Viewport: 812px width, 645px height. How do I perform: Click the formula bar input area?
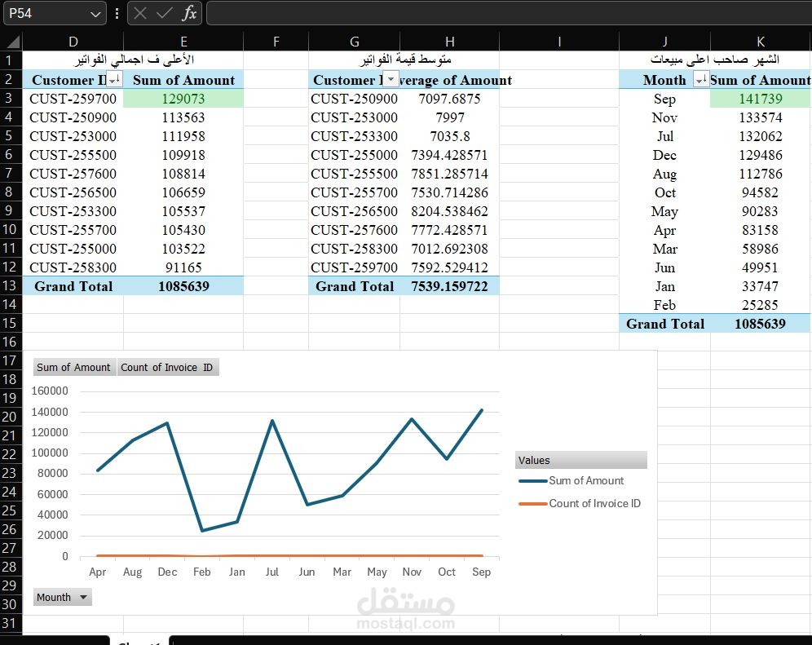509,13
